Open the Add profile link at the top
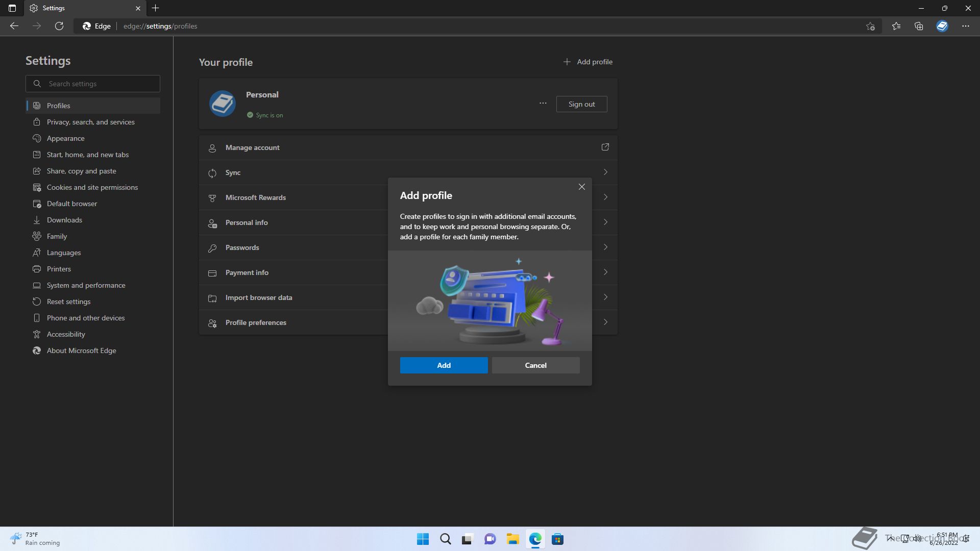Screen dimensions: 980x551 [x=587, y=62]
